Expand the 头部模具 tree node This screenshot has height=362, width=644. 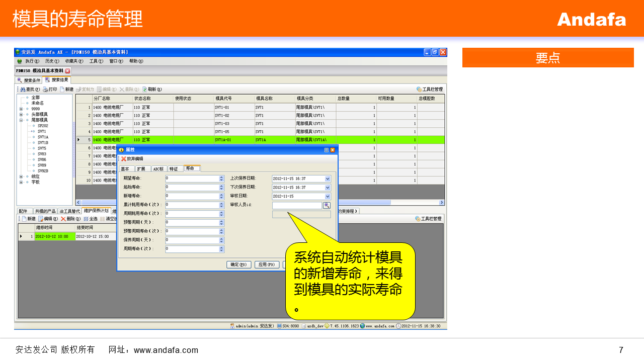point(21,115)
